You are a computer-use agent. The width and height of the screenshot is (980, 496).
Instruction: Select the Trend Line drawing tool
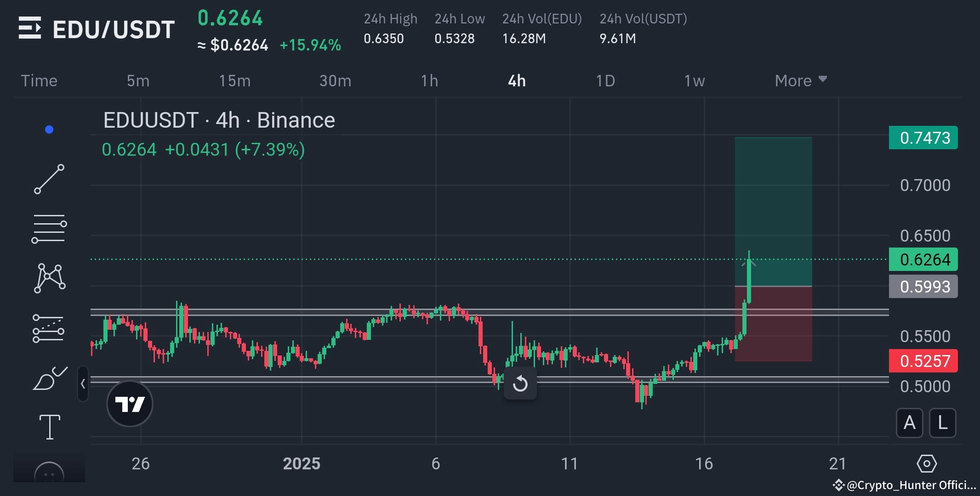[49, 178]
